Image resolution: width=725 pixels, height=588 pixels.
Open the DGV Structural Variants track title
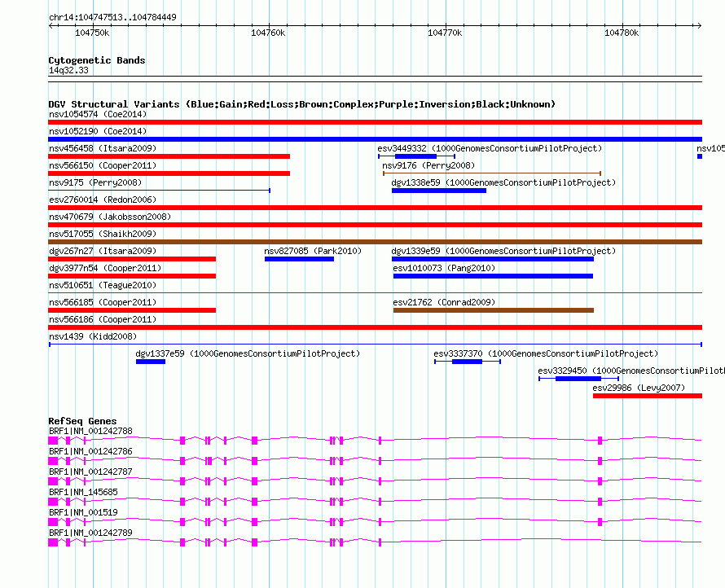point(301,104)
